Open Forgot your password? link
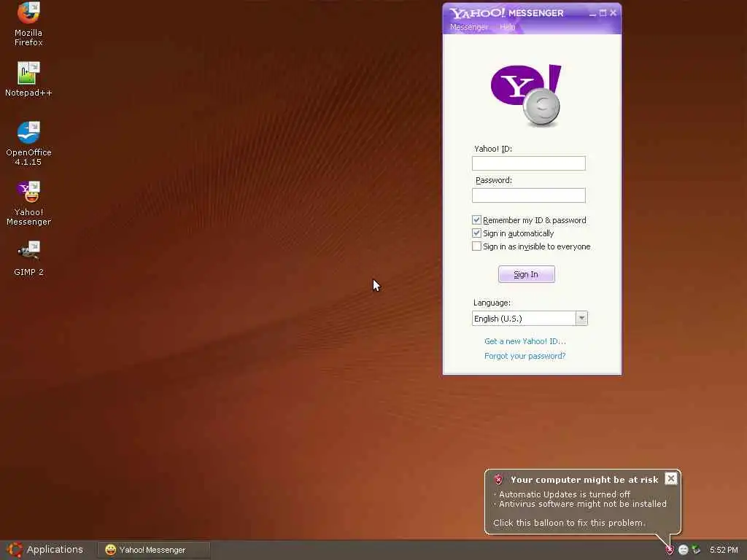Image resolution: width=747 pixels, height=560 pixels. [525, 356]
